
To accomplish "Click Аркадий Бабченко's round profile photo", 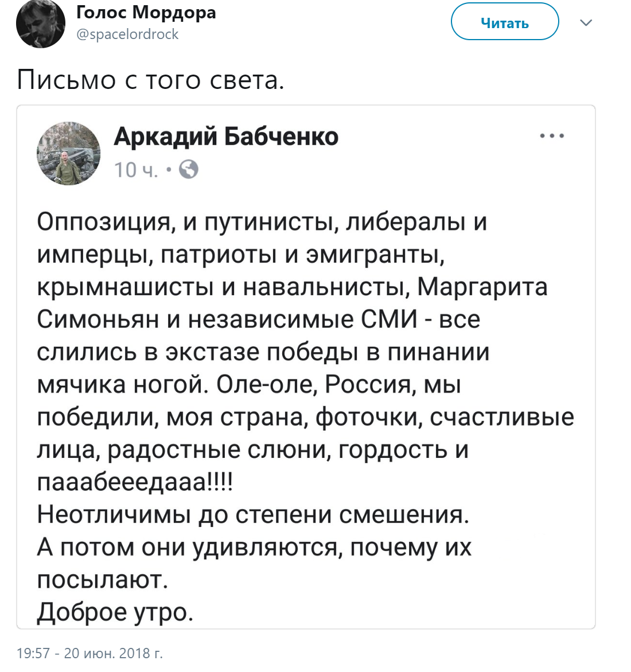I will click(69, 153).
